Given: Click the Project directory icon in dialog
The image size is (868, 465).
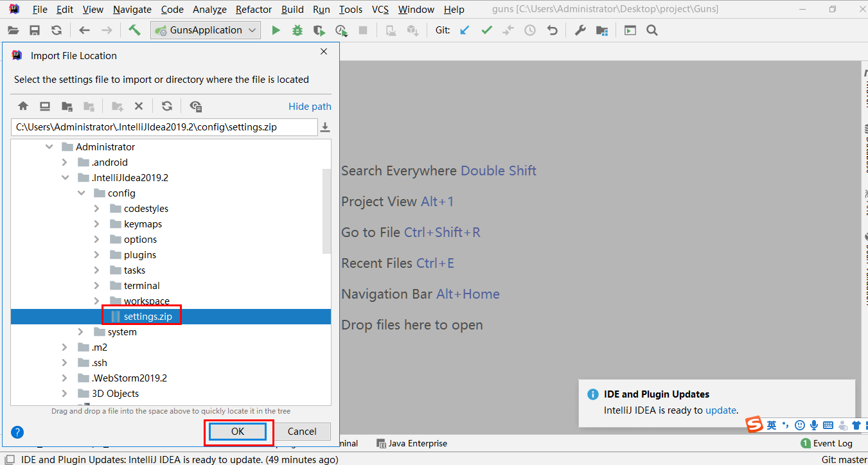Looking at the screenshot, I should pyautogui.click(x=67, y=106).
